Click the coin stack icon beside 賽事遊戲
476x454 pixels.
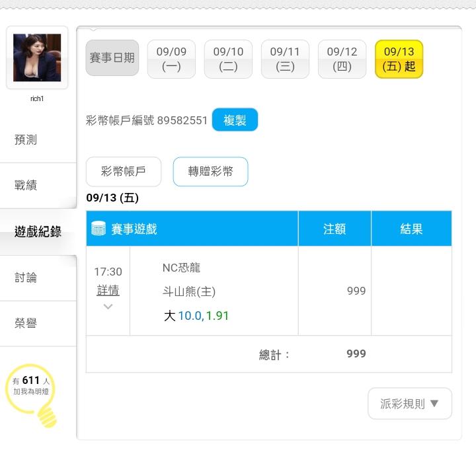[99, 229]
